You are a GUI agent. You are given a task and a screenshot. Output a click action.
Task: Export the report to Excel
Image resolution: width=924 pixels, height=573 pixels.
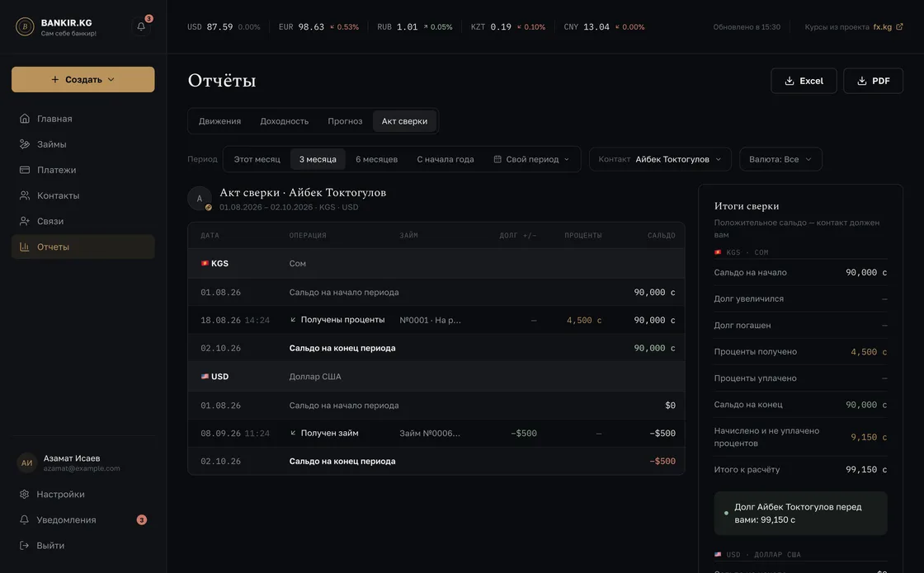click(x=804, y=81)
